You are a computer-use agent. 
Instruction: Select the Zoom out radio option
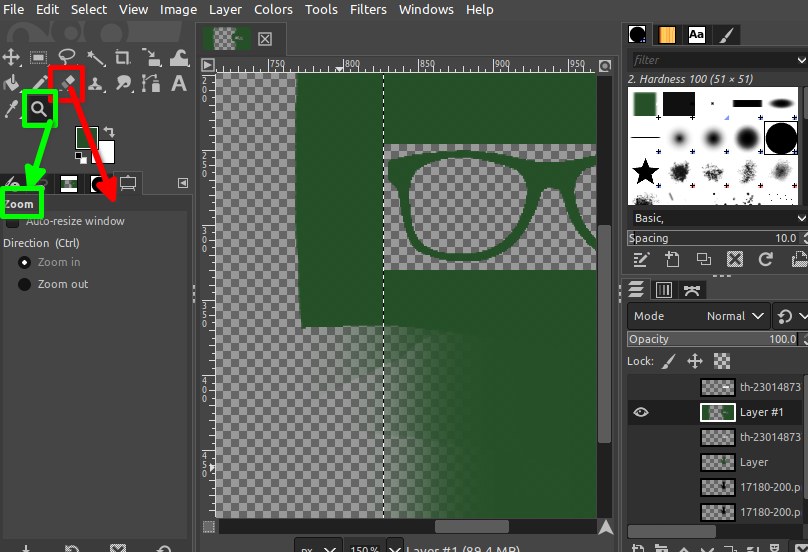click(24, 285)
